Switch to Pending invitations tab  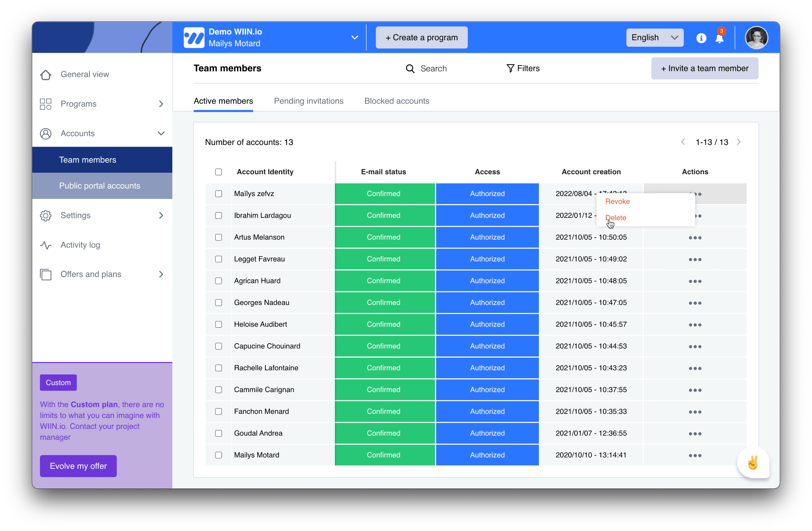tap(309, 101)
